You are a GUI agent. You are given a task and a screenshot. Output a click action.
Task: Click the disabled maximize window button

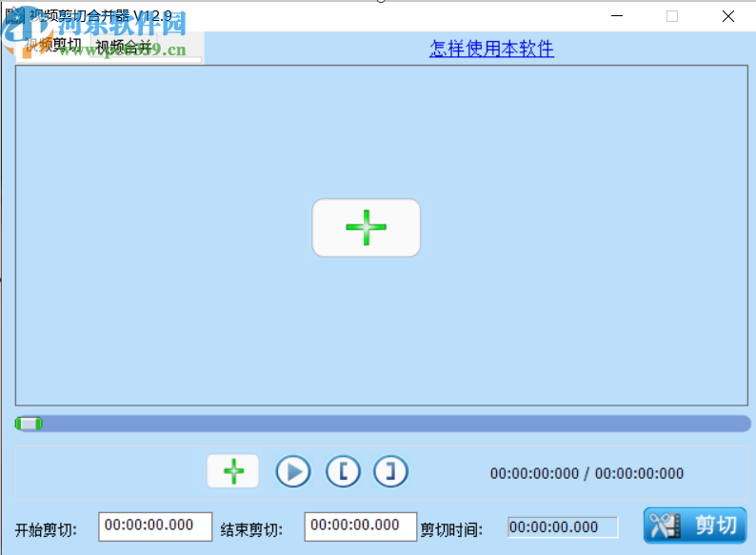pyautogui.click(x=672, y=16)
